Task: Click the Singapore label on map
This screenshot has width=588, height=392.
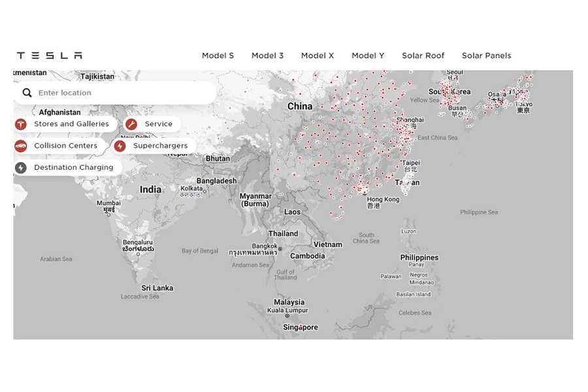Action: point(301,327)
